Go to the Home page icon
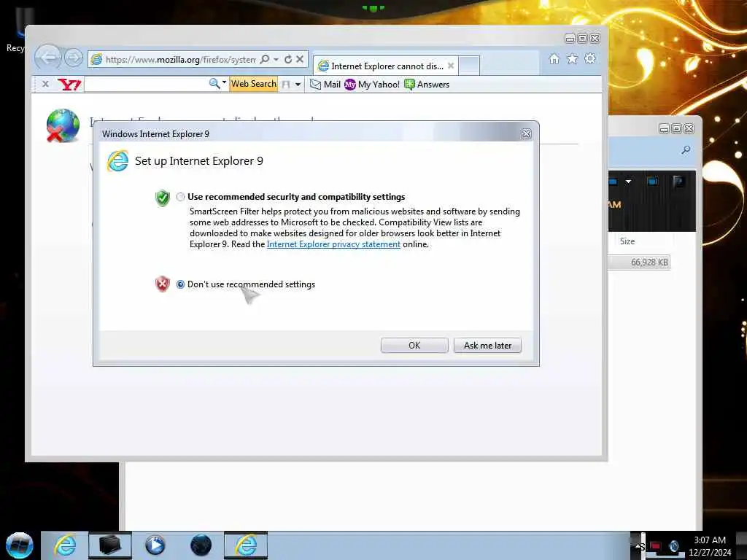The height and width of the screenshot is (560, 747). point(554,58)
